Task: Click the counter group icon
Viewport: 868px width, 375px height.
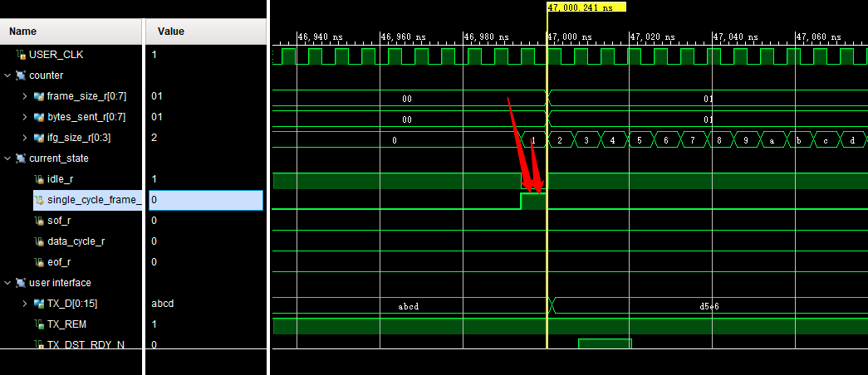Action: (x=21, y=75)
